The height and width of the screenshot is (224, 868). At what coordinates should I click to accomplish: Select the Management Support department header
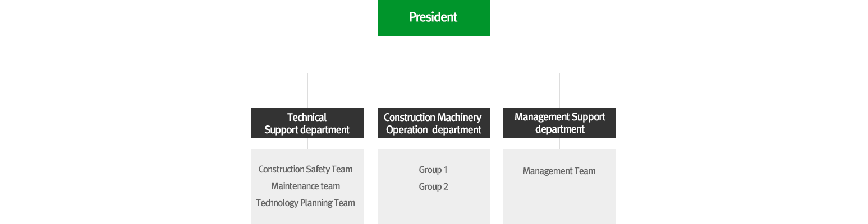click(x=559, y=123)
